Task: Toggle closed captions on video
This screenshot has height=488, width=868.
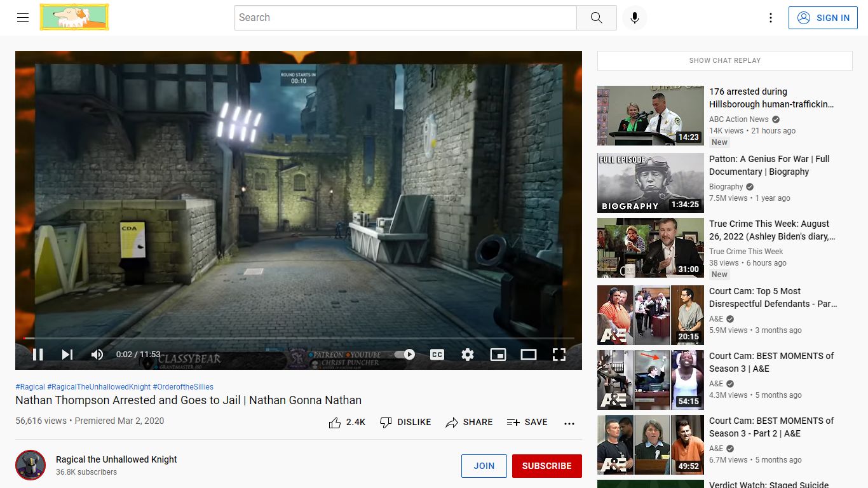Action: [437, 355]
